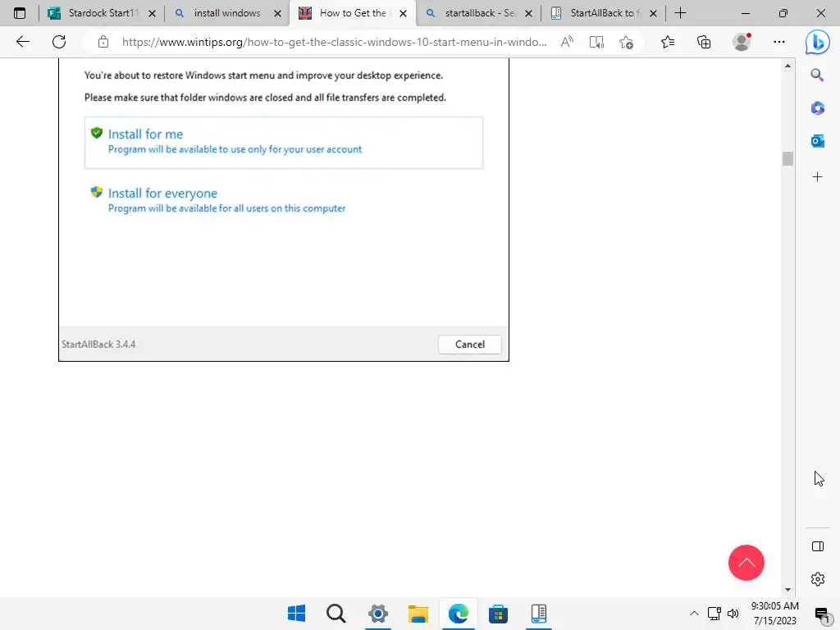Open Collections panel
Screen dimensions: 840x630
click(704, 42)
